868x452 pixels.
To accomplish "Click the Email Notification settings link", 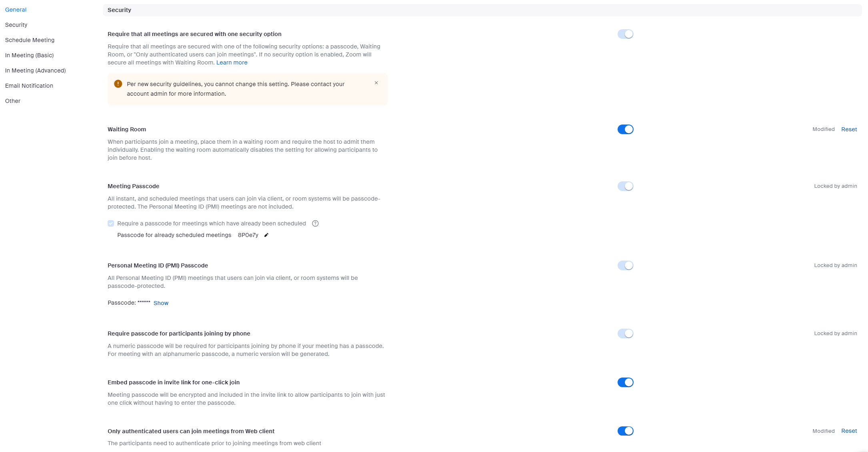I will [29, 86].
